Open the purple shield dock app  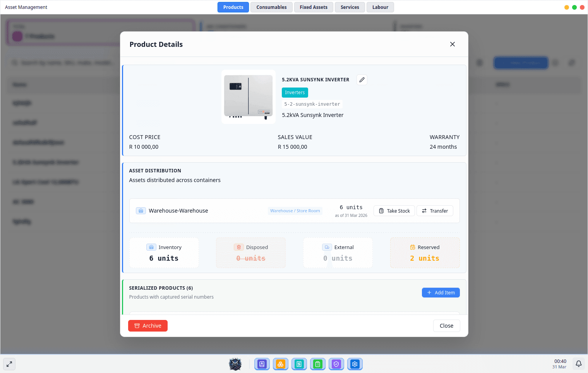click(336, 364)
